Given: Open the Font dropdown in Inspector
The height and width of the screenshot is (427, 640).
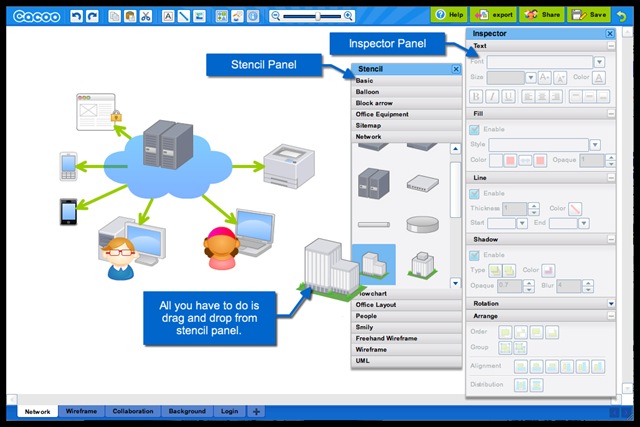Looking at the screenshot, I should (x=599, y=62).
